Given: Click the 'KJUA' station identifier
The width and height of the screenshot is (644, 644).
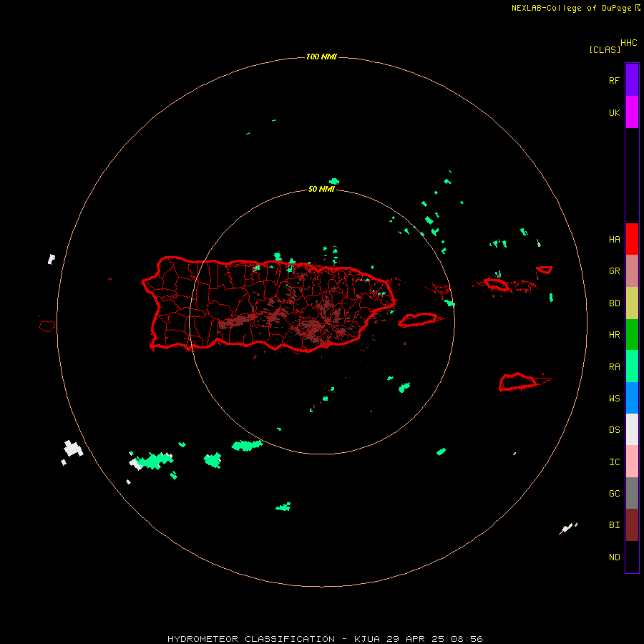Looking at the screenshot, I should (367, 639).
